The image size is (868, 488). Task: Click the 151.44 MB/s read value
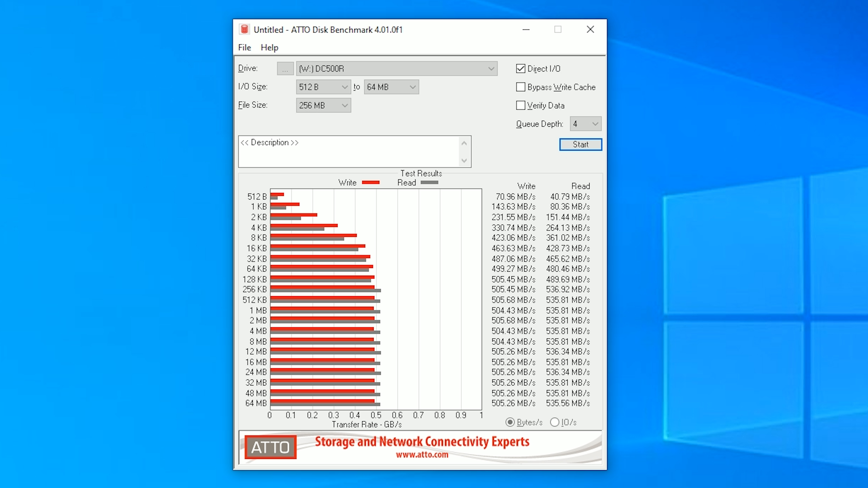pos(568,217)
